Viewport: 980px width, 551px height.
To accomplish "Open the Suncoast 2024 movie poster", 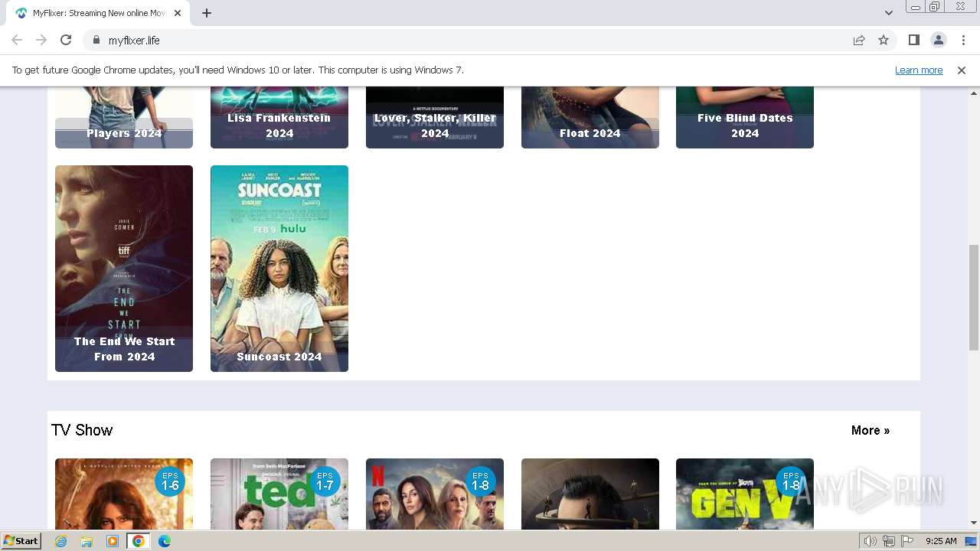I will point(279,269).
